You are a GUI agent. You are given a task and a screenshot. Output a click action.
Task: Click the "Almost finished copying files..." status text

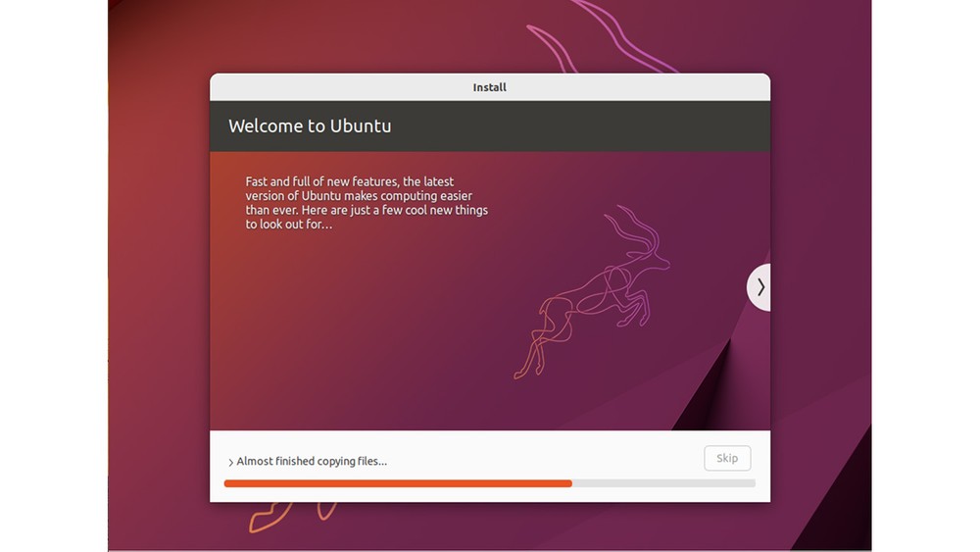coord(312,462)
